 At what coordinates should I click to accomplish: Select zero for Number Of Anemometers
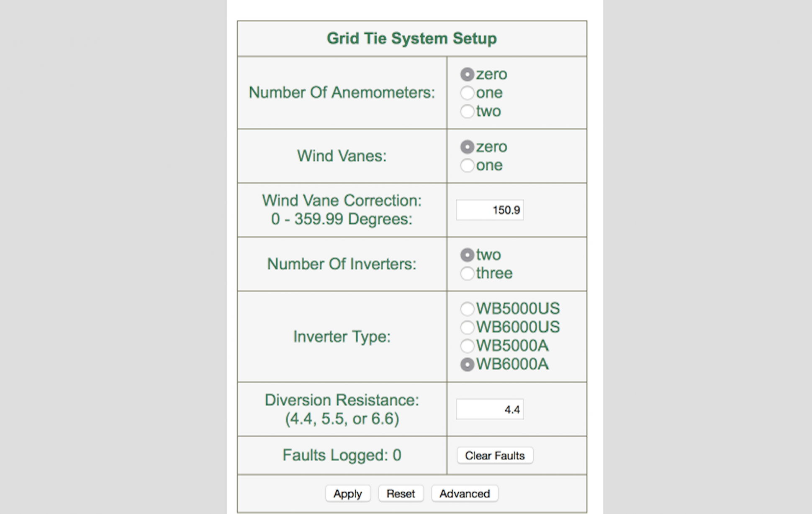467,75
